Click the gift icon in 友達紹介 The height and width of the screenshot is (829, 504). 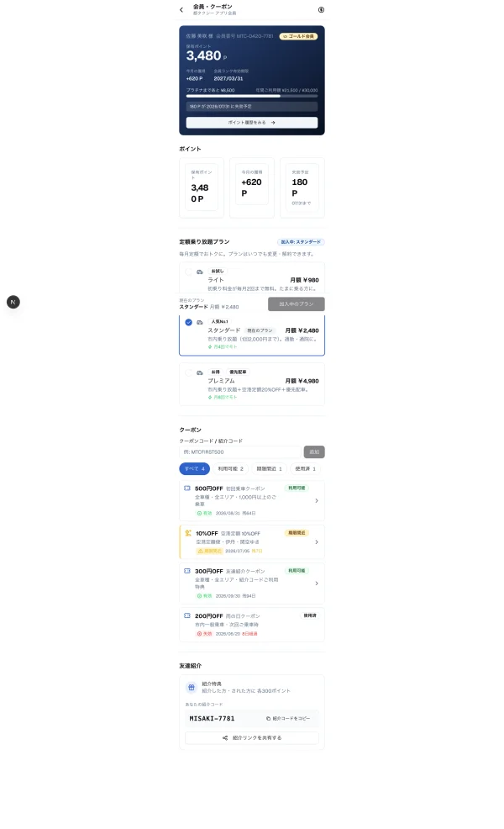[x=192, y=687]
